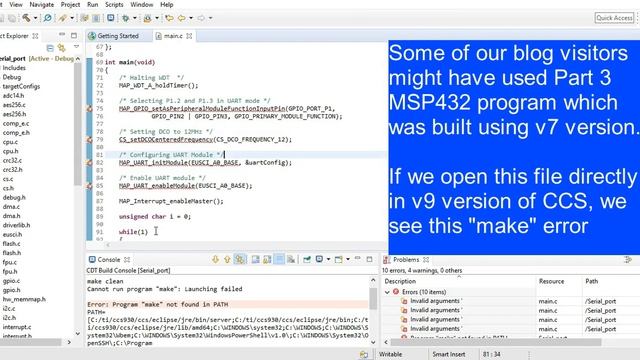Collapse the Errors (10 items) group
The image size is (640, 360).
click(x=387, y=292)
